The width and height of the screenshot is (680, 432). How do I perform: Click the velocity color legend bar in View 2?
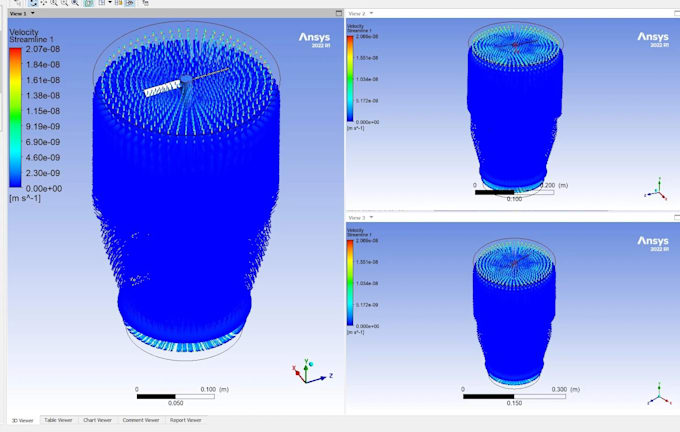point(350,79)
